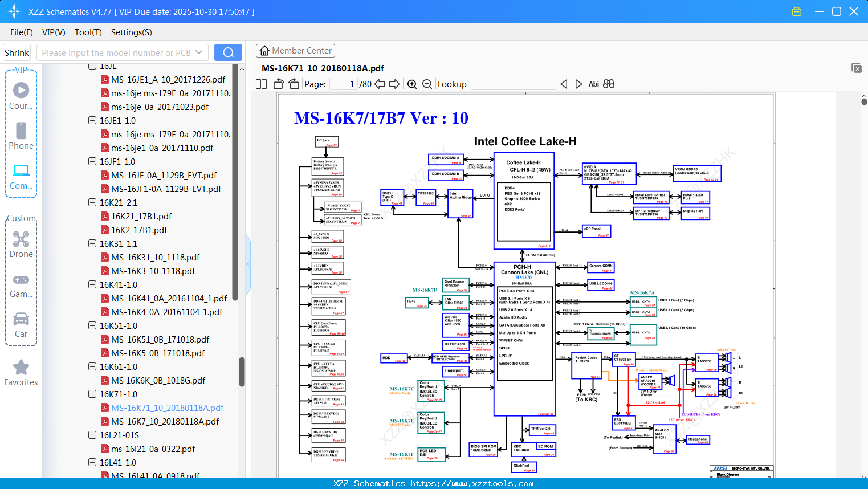Collapse the 16K21-2.1 folder
868x489 pixels.
(92, 203)
